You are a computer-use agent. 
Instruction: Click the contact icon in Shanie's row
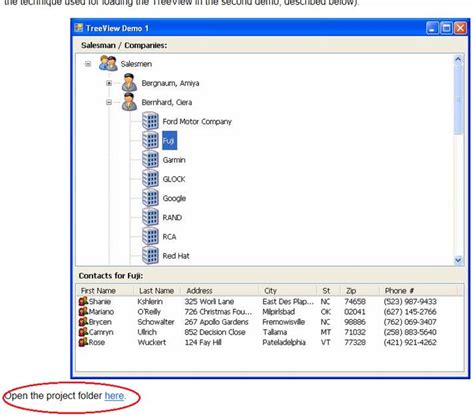(x=83, y=301)
